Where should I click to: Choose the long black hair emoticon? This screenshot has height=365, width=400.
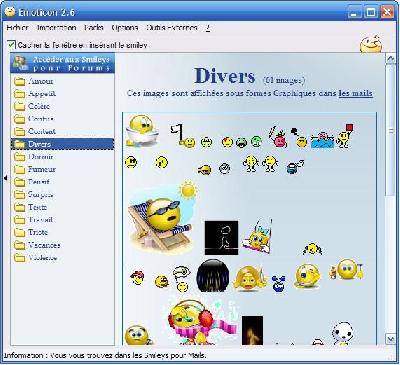coord(213,276)
